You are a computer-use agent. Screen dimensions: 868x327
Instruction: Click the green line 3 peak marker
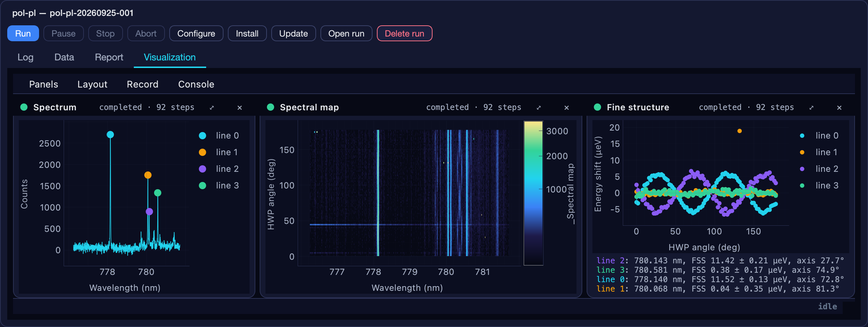coord(158,193)
